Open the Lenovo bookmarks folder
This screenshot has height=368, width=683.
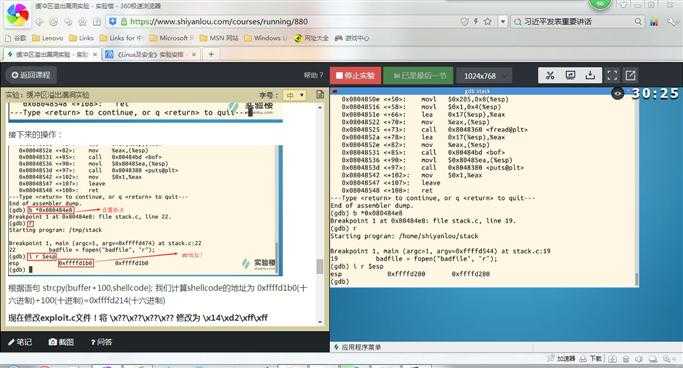pyautogui.click(x=47, y=38)
